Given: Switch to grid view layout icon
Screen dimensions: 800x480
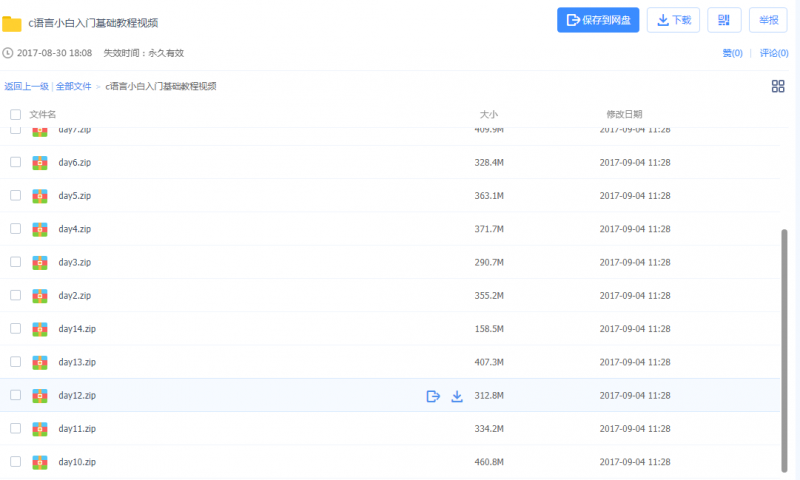Looking at the screenshot, I should (x=778, y=86).
